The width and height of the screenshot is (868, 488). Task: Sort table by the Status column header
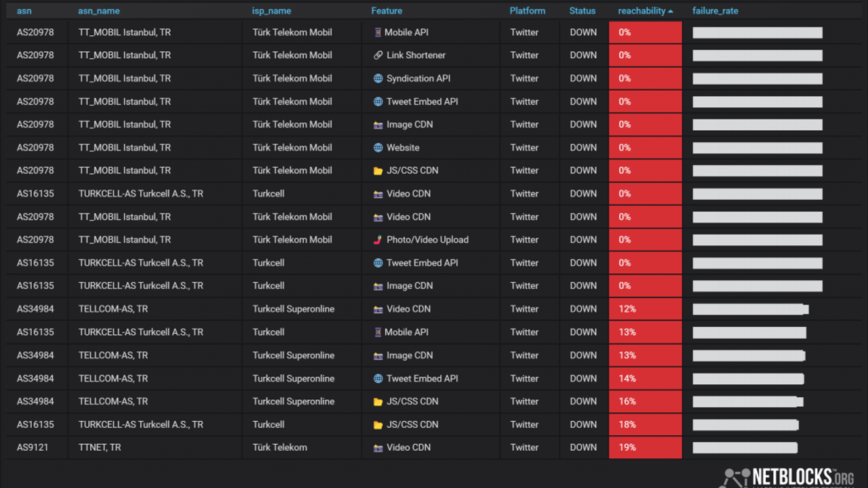point(583,11)
